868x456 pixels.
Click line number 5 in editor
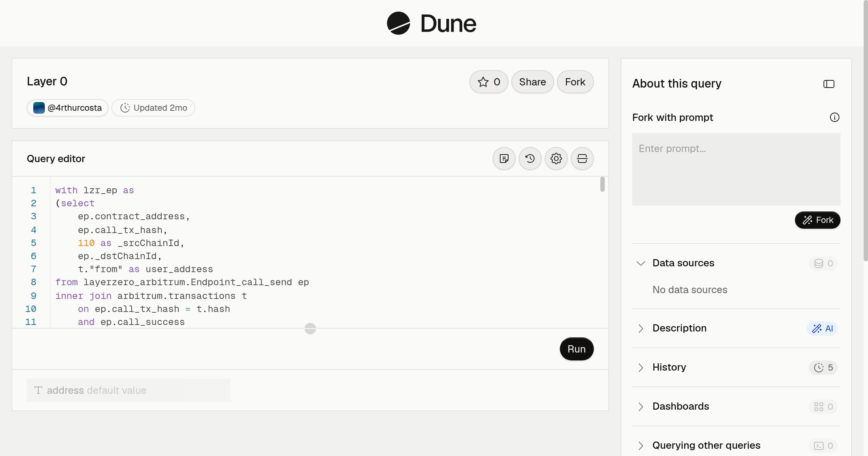[33, 243]
